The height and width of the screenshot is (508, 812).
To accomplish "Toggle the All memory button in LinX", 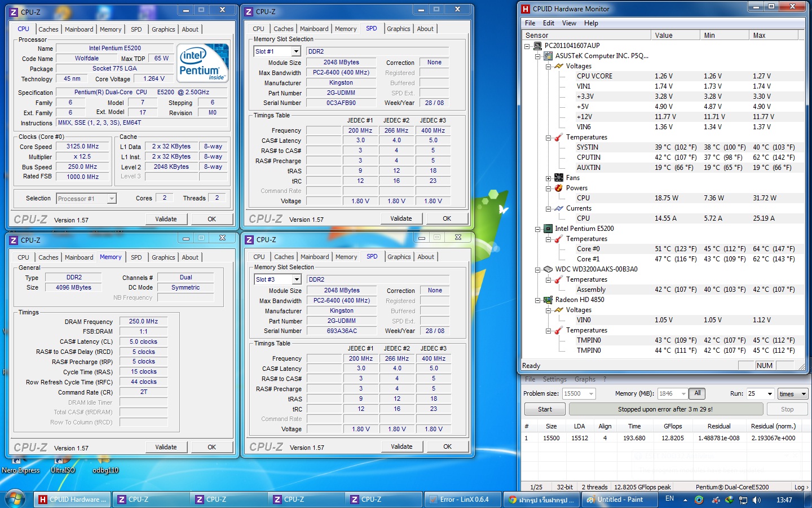I will pos(698,393).
